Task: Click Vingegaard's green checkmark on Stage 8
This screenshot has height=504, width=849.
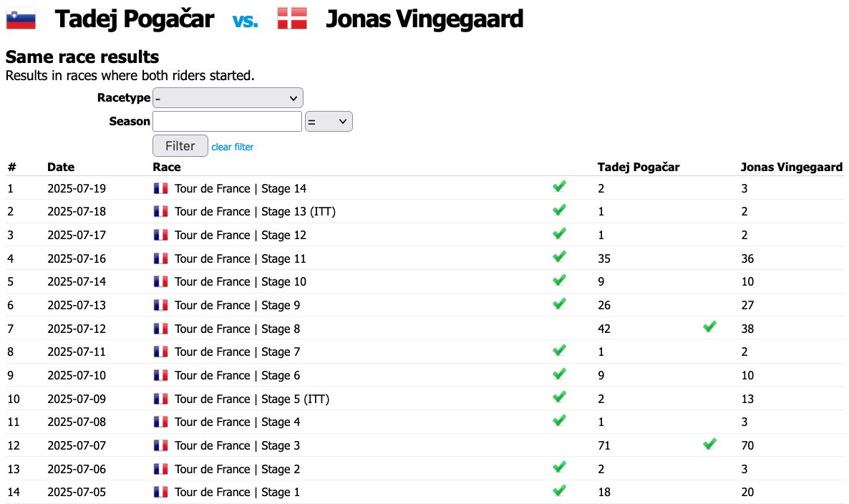Action: tap(709, 327)
